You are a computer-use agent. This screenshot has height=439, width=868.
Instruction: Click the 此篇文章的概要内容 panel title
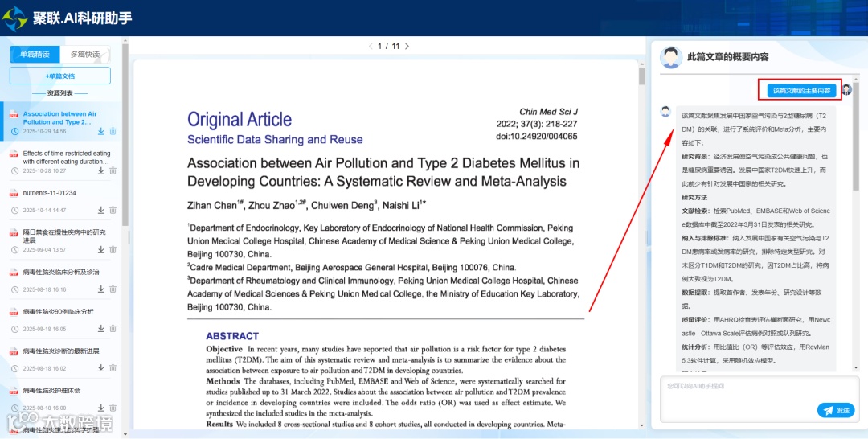coord(728,57)
